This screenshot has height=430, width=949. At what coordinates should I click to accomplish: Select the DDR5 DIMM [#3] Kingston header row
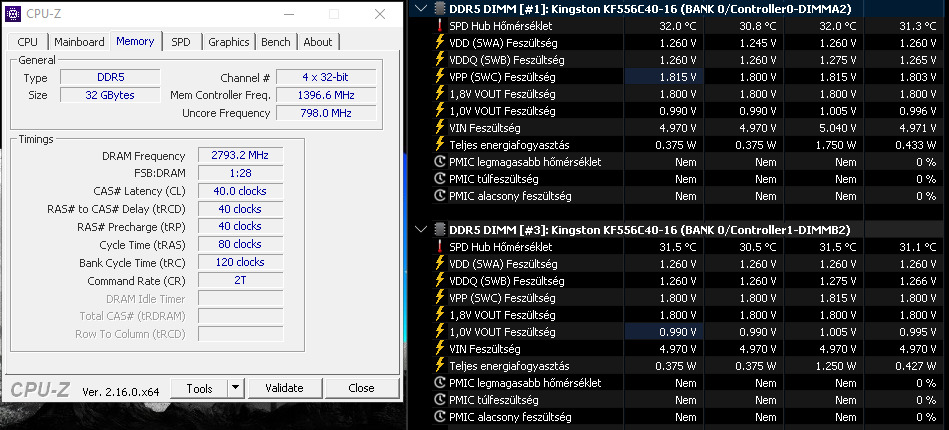pyautogui.click(x=678, y=230)
